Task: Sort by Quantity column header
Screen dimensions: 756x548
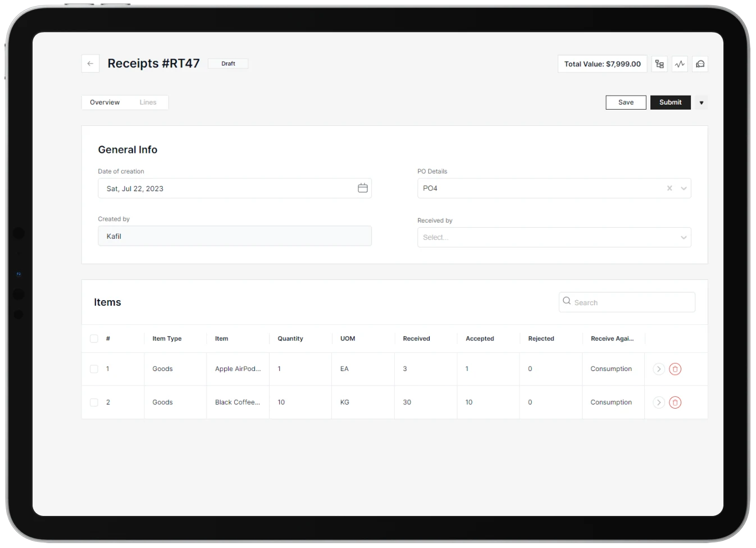Action: (x=290, y=338)
